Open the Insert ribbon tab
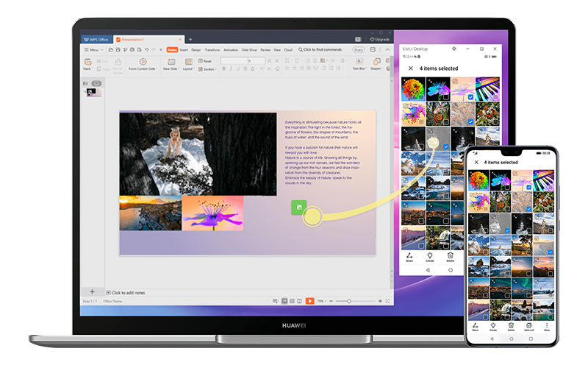The height and width of the screenshot is (365, 588). (184, 49)
